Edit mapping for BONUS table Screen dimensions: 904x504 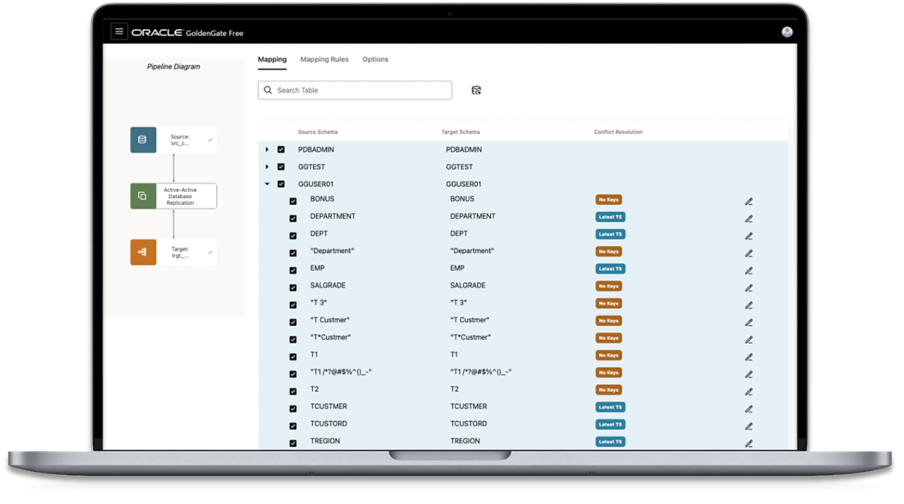point(748,201)
